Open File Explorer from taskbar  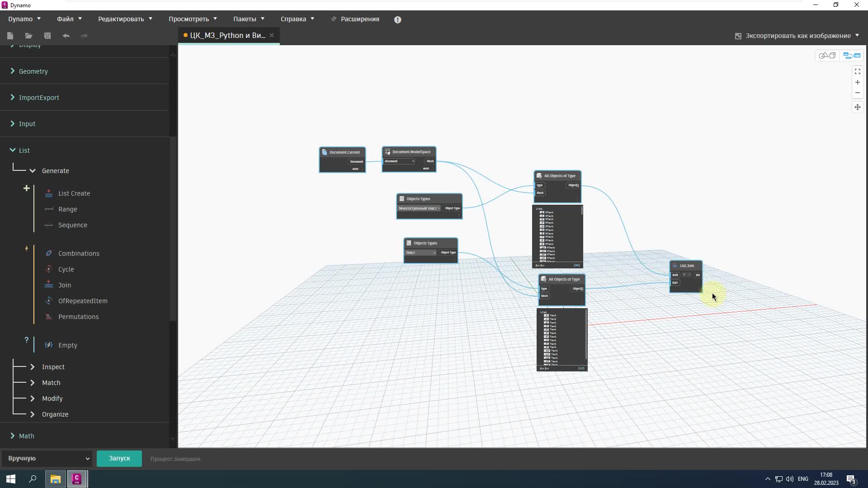55,479
